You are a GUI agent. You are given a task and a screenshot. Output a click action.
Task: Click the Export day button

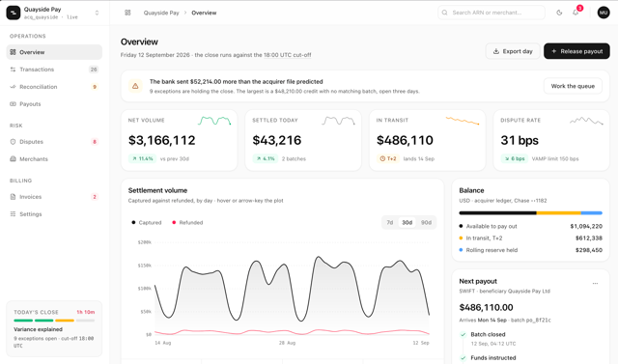point(513,51)
